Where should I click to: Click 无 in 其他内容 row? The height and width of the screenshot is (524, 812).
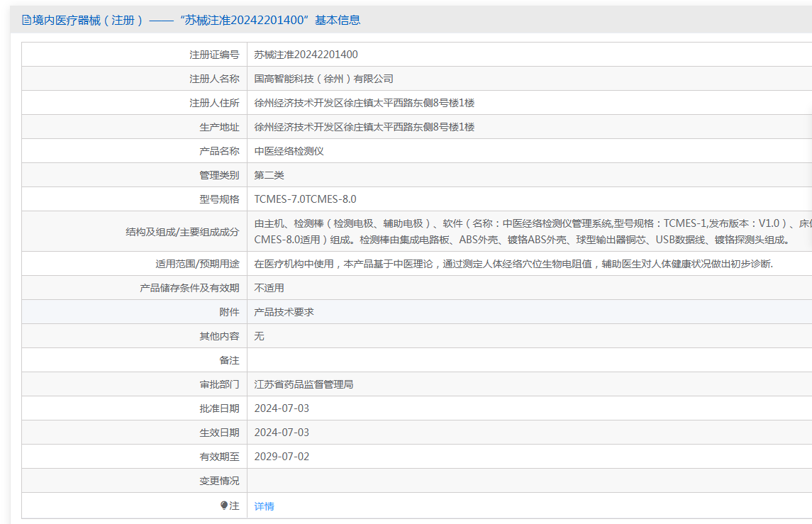pos(259,336)
